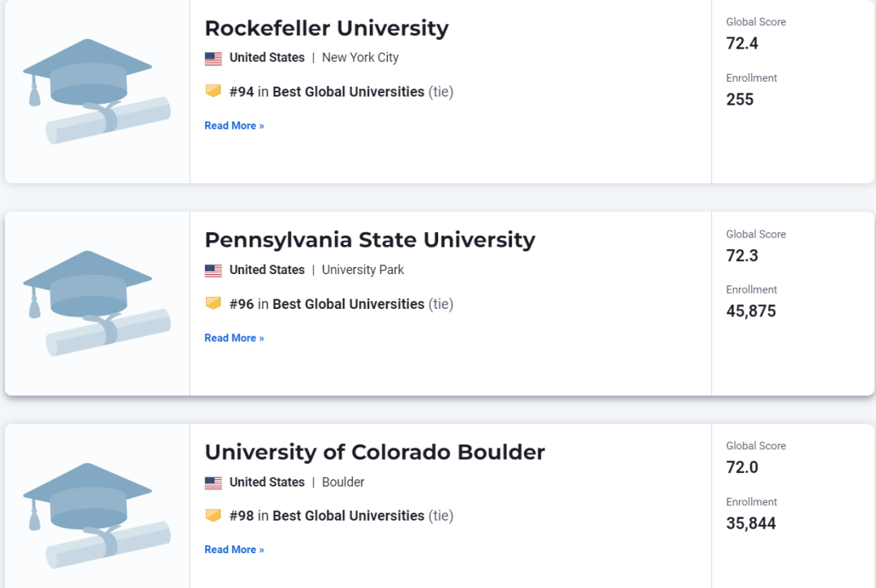
Task: Click the Enrollment 45,875 figure
Action: coord(751,311)
